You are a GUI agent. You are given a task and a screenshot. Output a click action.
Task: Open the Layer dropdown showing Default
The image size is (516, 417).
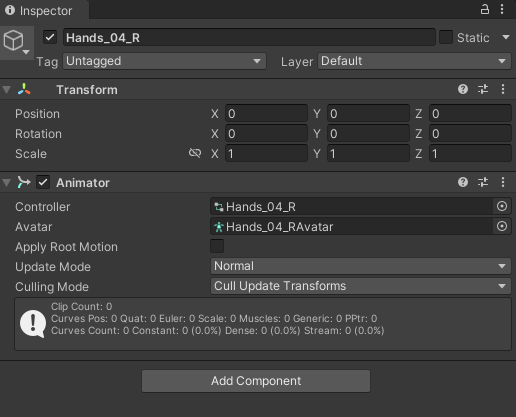tap(414, 61)
